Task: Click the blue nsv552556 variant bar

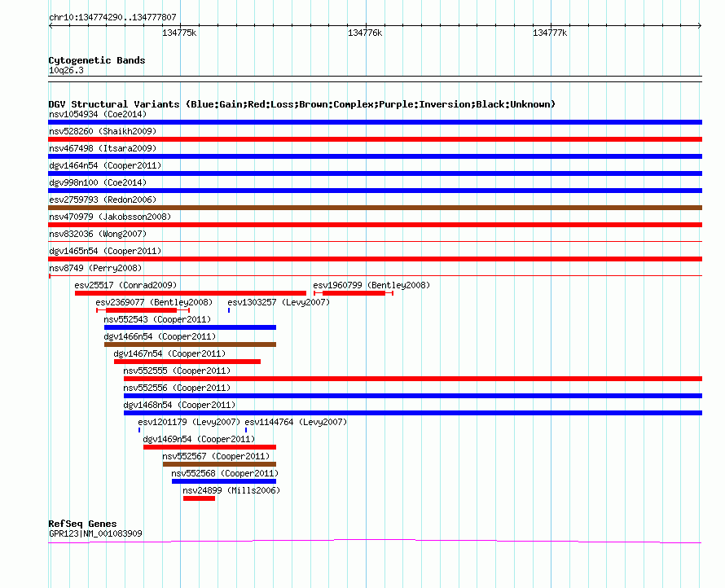Action: click(413, 396)
